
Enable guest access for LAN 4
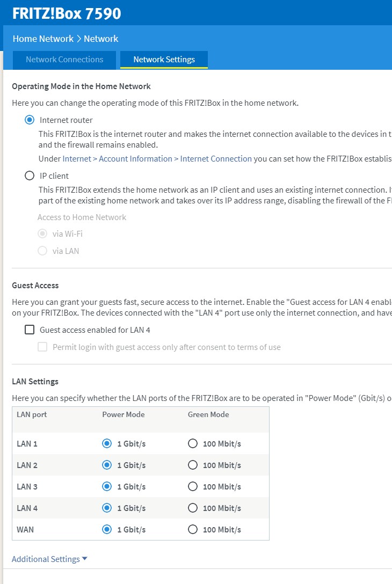tap(30, 330)
